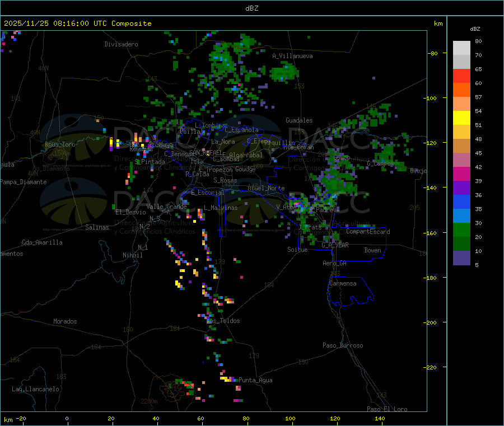Click the 'Morados' map label
Image resolution: width=504 pixels, height=426 pixels.
pos(65,321)
